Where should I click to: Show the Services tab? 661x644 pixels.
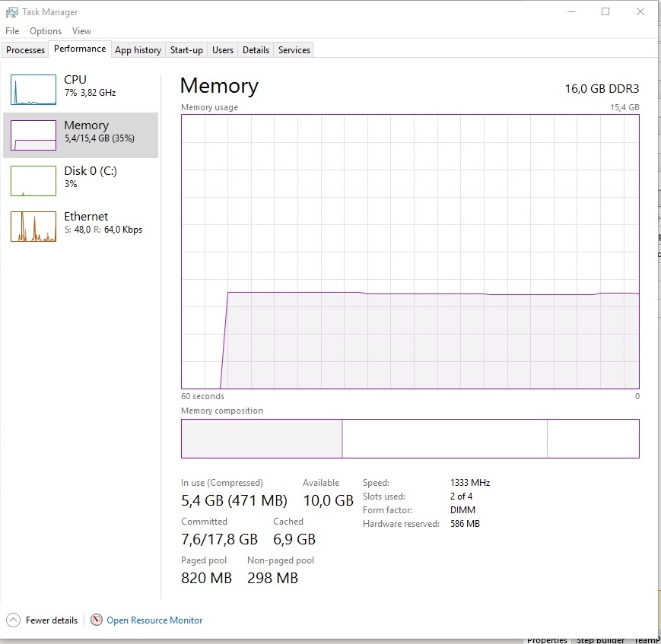[294, 50]
